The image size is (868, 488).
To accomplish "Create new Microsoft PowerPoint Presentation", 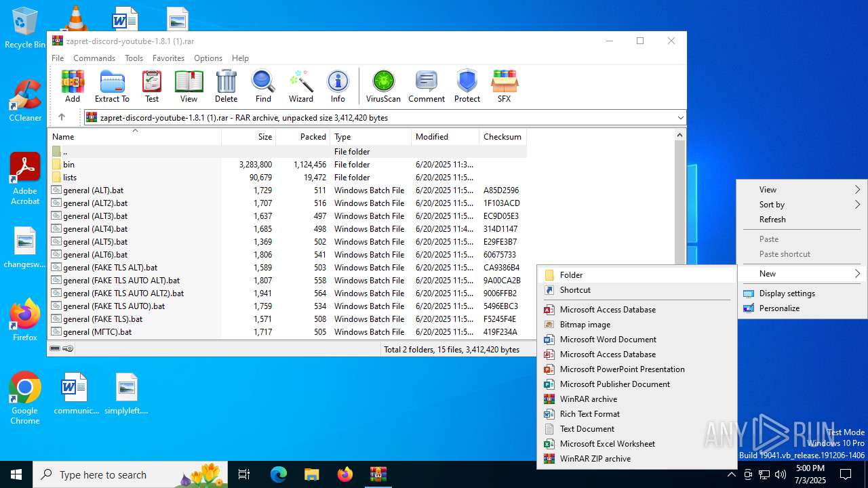I will click(637, 369).
